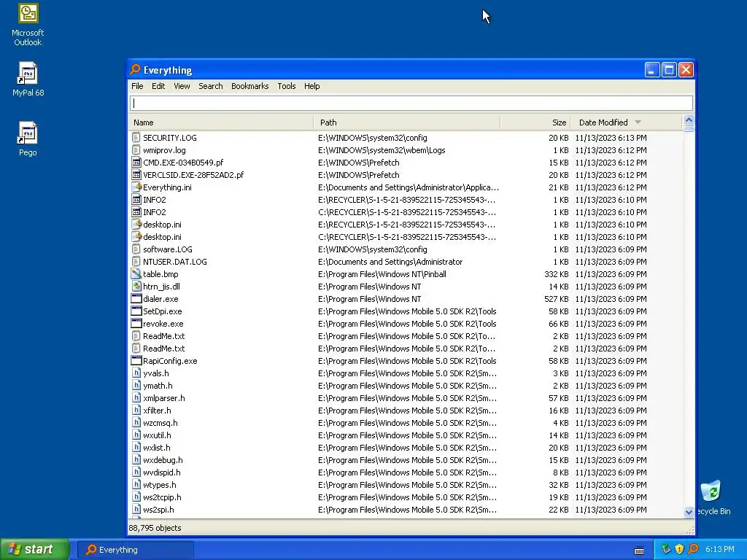Click the DLL icon for htrn_jis.dll
747x560 pixels.
136,286
